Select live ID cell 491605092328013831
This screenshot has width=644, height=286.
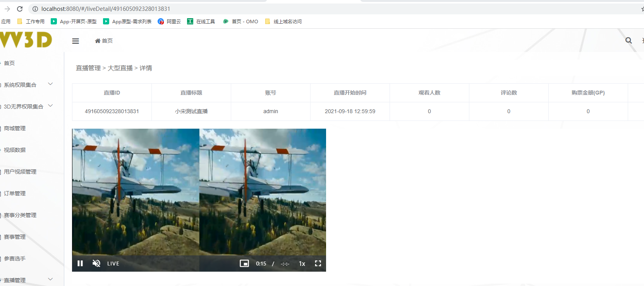pyautogui.click(x=112, y=111)
